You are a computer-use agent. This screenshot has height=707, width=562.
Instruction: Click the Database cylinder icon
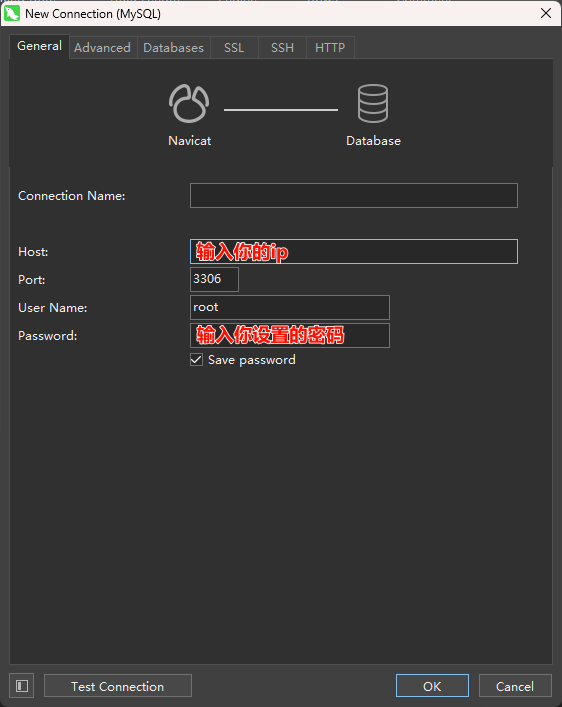click(373, 104)
